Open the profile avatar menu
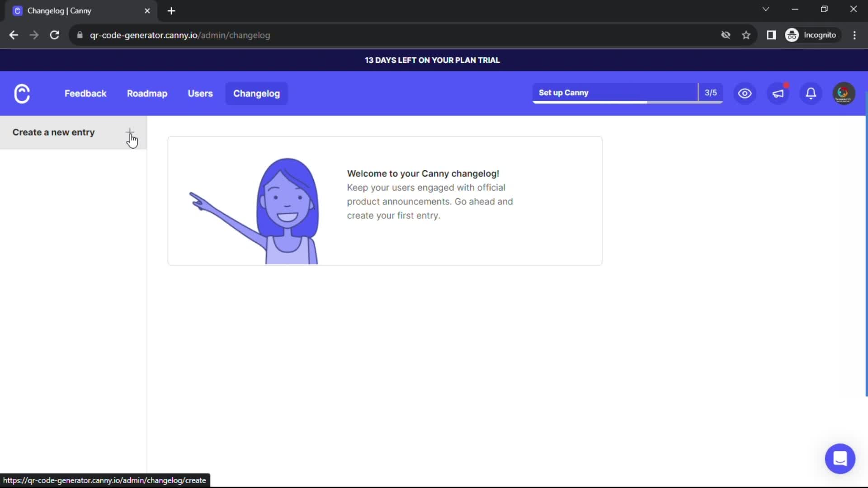The image size is (868, 488). [x=844, y=94]
